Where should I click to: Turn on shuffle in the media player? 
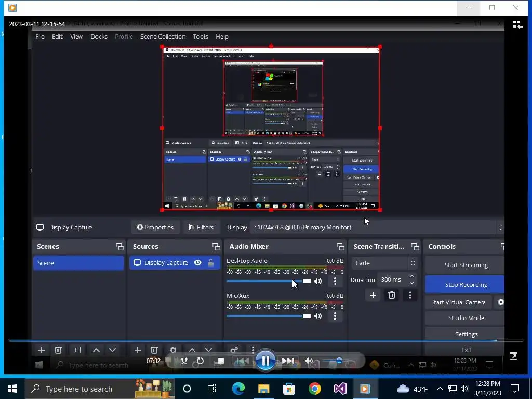(184, 361)
